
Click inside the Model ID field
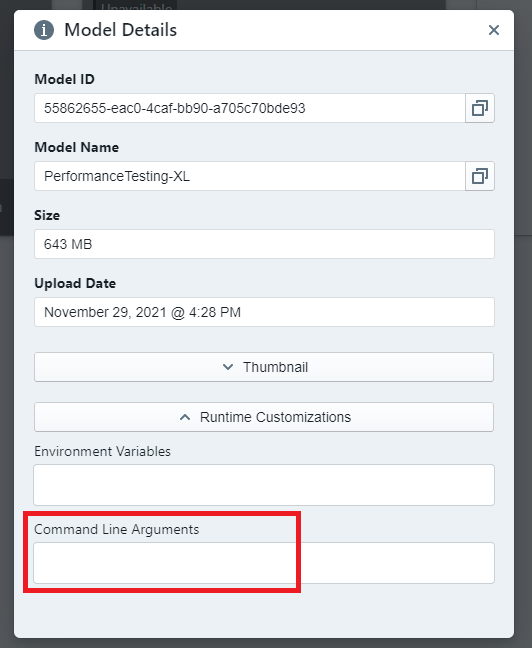[250, 108]
